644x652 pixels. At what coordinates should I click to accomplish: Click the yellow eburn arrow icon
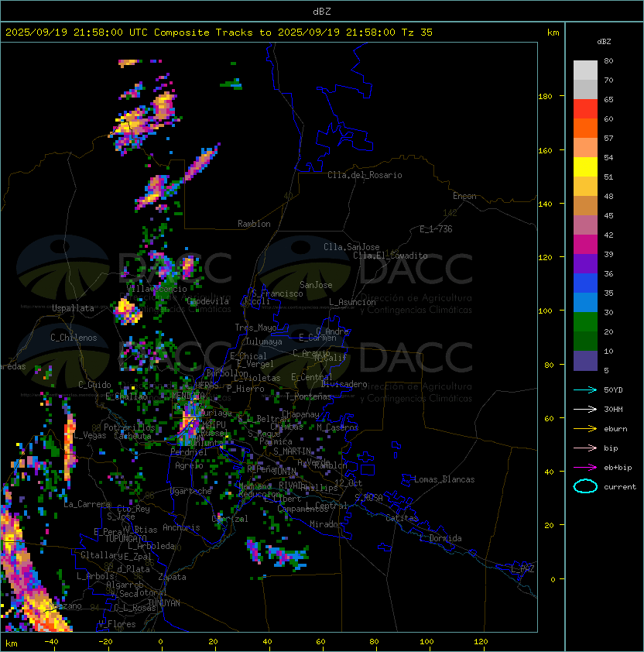click(x=585, y=428)
